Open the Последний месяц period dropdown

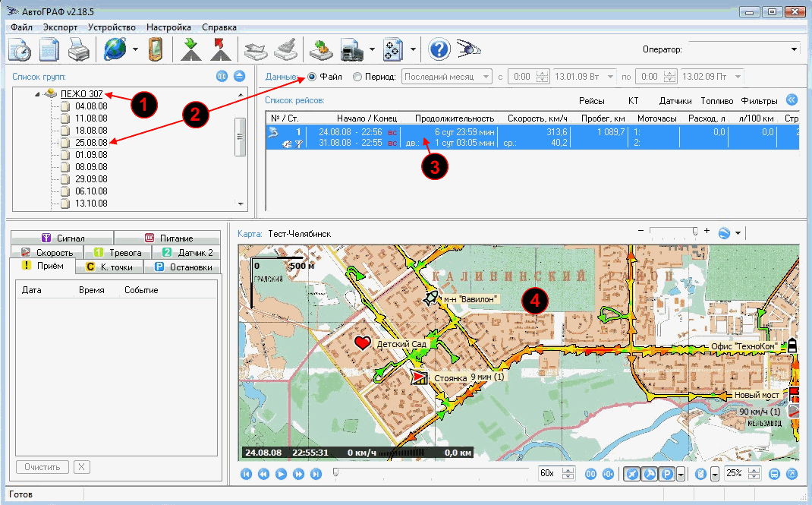coord(486,77)
